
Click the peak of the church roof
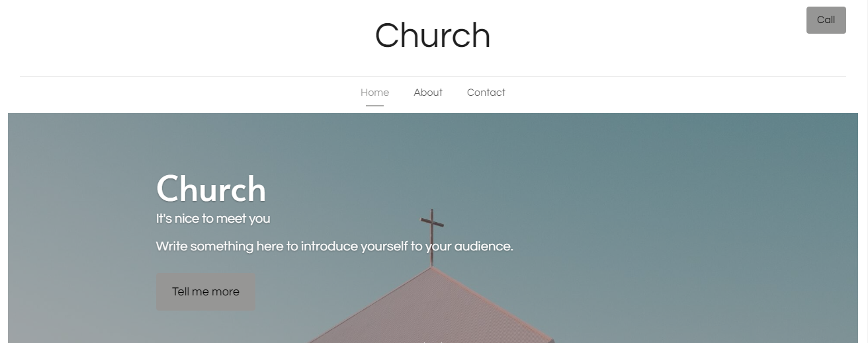(432, 268)
